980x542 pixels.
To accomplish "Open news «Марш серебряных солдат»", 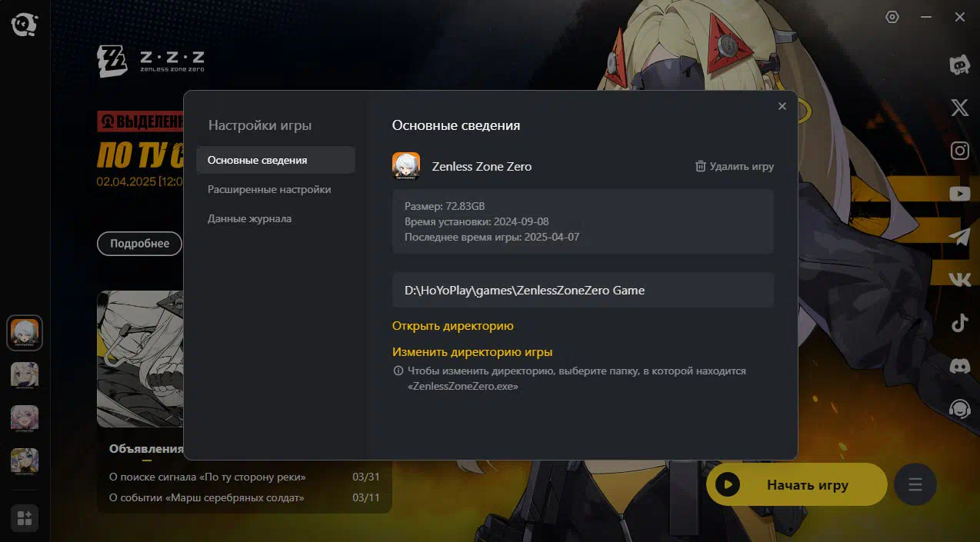I will [x=207, y=497].
